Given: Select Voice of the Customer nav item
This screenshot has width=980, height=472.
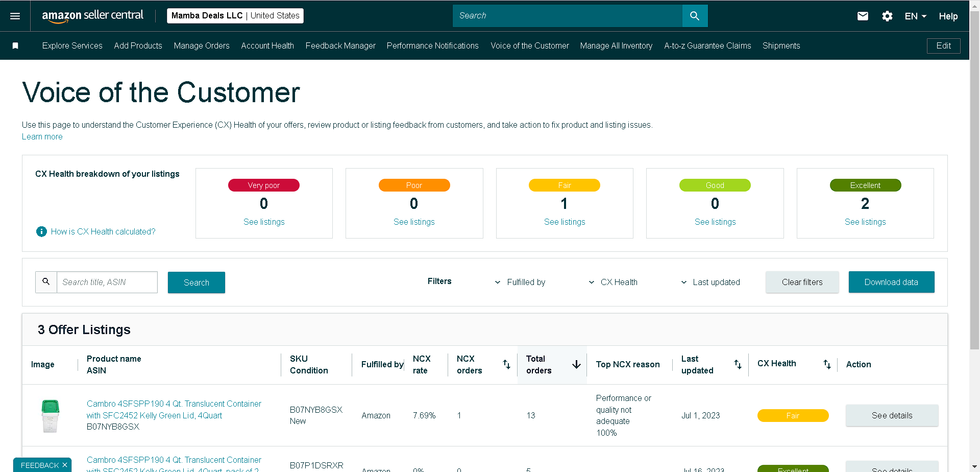Looking at the screenshot, I should (530, 45).
